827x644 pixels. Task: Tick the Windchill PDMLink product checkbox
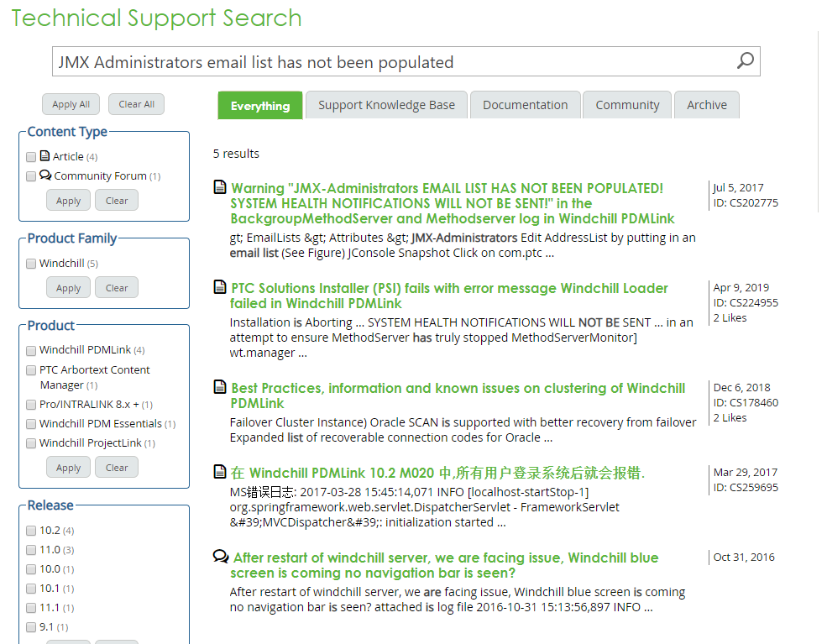(31, 351)
